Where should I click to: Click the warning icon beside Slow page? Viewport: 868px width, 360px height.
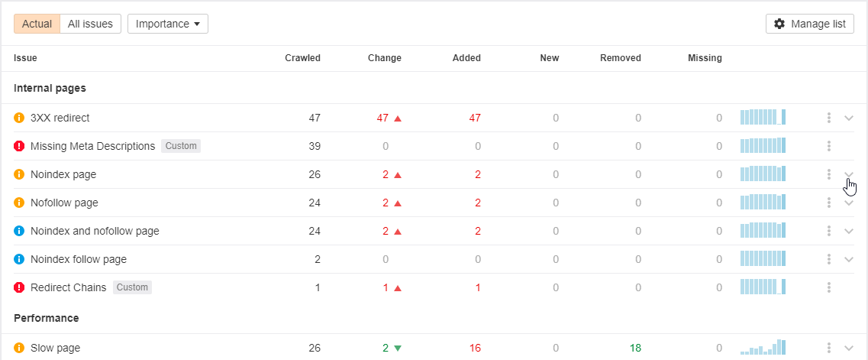pos(19,349)
